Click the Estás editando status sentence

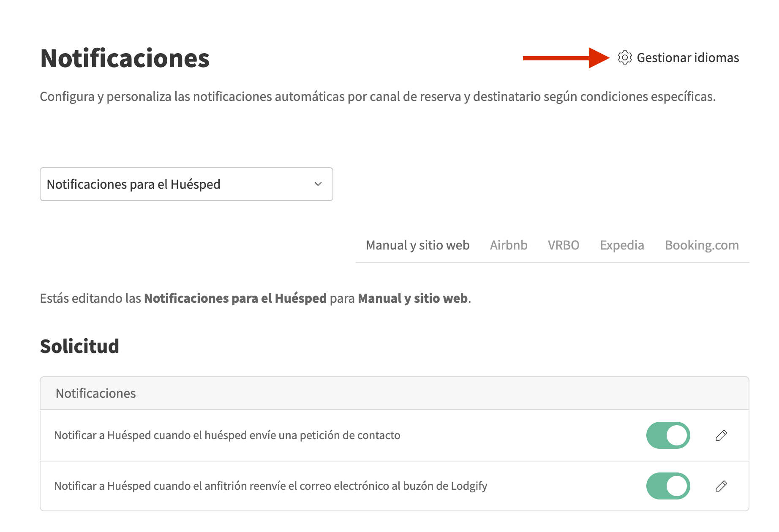coord(255,299)
